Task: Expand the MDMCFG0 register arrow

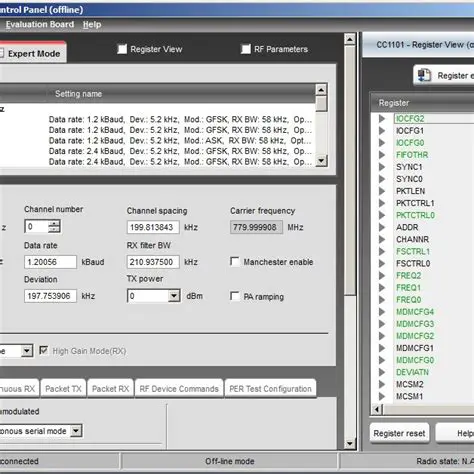Action: tap(382, 360)
